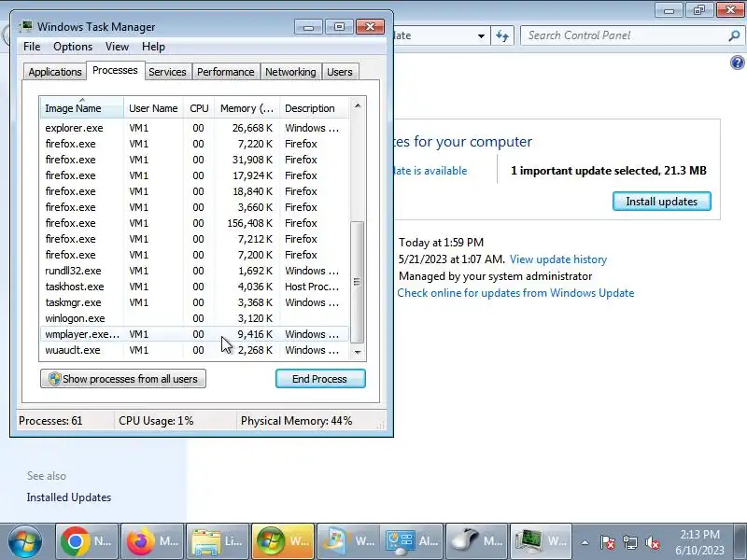Click the process list scrollbar thumb
This screenshot has width=747, height=560.
358,282
